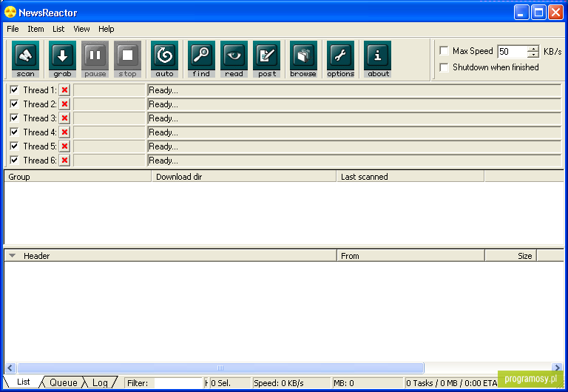Open the find magnifier tool

201,59
